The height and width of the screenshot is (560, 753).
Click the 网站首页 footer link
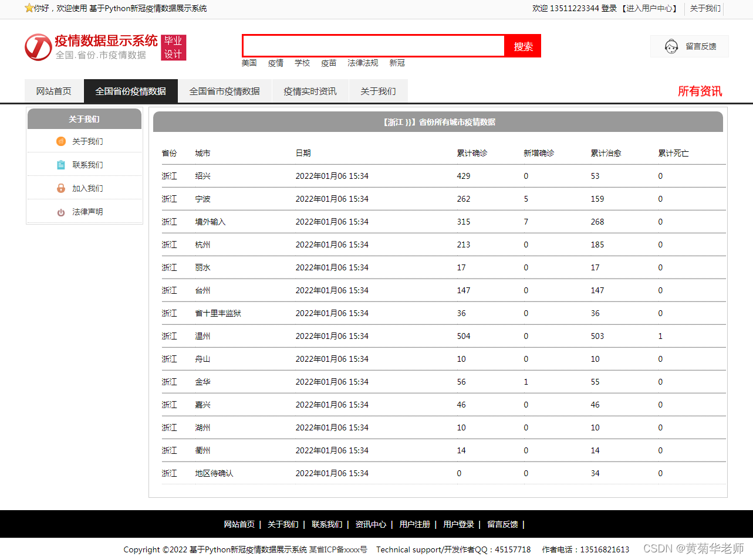click(239, 524)
